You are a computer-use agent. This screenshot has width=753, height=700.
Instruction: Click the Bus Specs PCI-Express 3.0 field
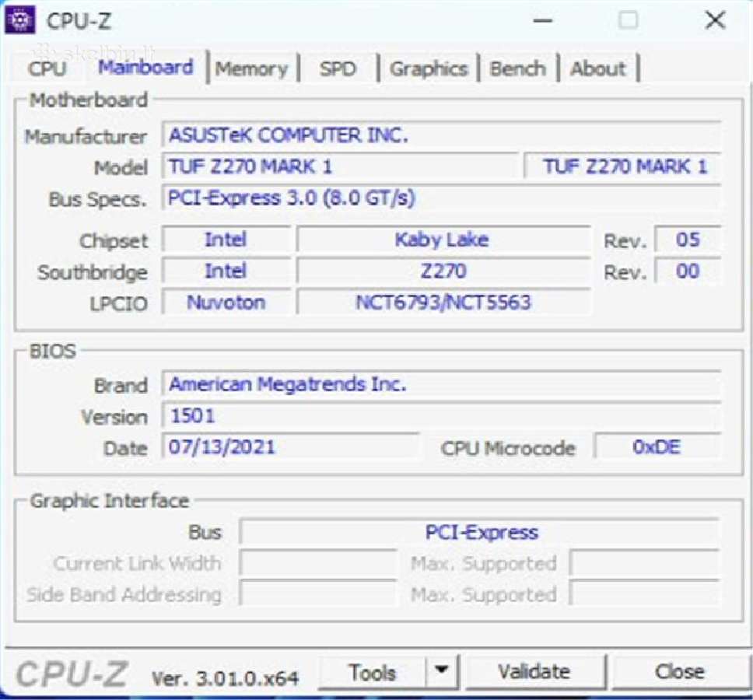(x=441, y=198)
